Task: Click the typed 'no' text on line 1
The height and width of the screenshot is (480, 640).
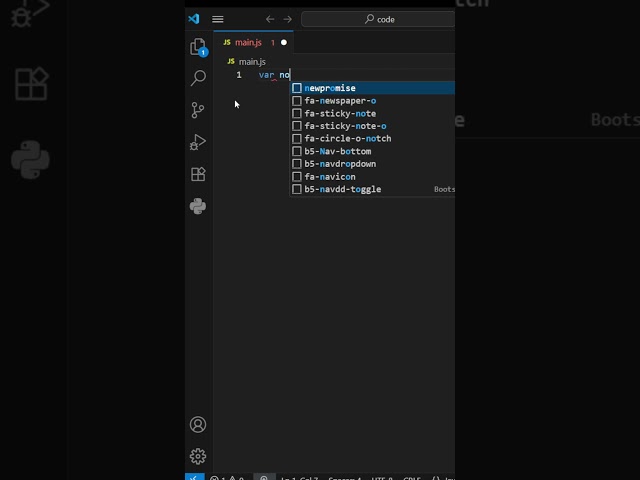Action: pos(284,75)
